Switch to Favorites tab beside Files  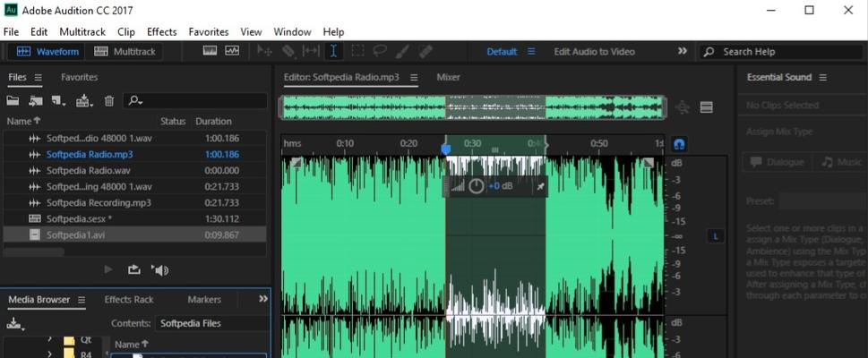[x=79, y=78]
